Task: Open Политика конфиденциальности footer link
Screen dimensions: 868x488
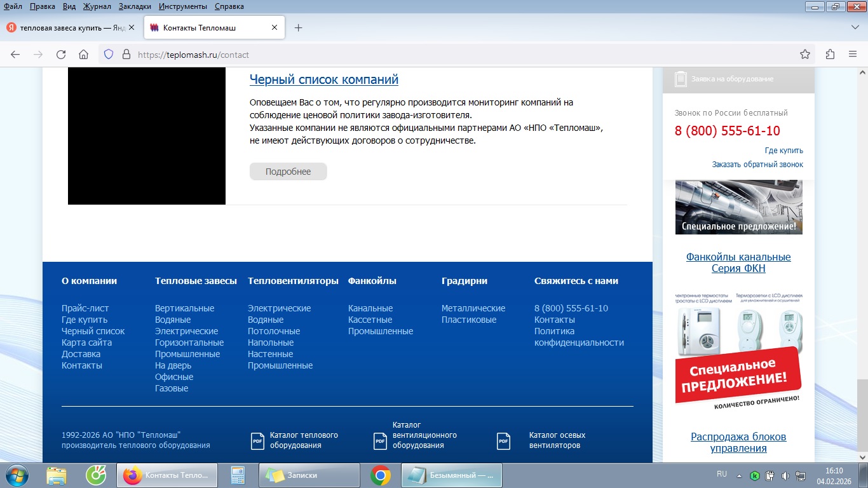Action: (579, 337)
